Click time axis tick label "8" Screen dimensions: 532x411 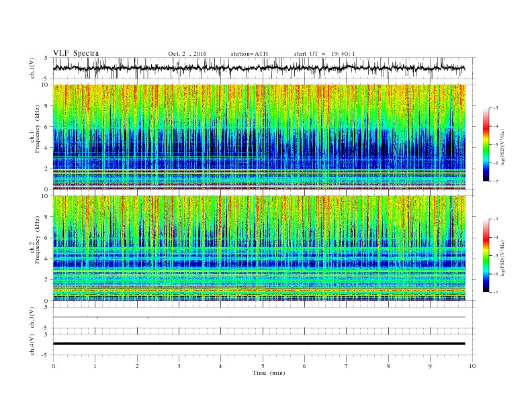tap(388, 366)
